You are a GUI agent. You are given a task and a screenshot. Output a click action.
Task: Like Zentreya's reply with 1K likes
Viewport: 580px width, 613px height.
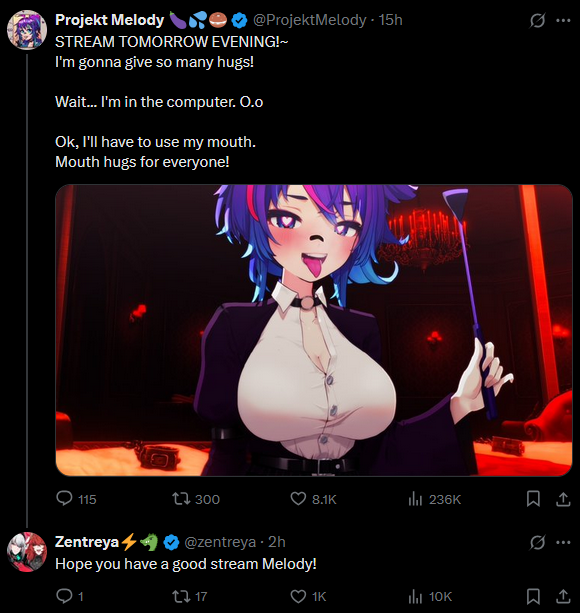click(308, 596)
